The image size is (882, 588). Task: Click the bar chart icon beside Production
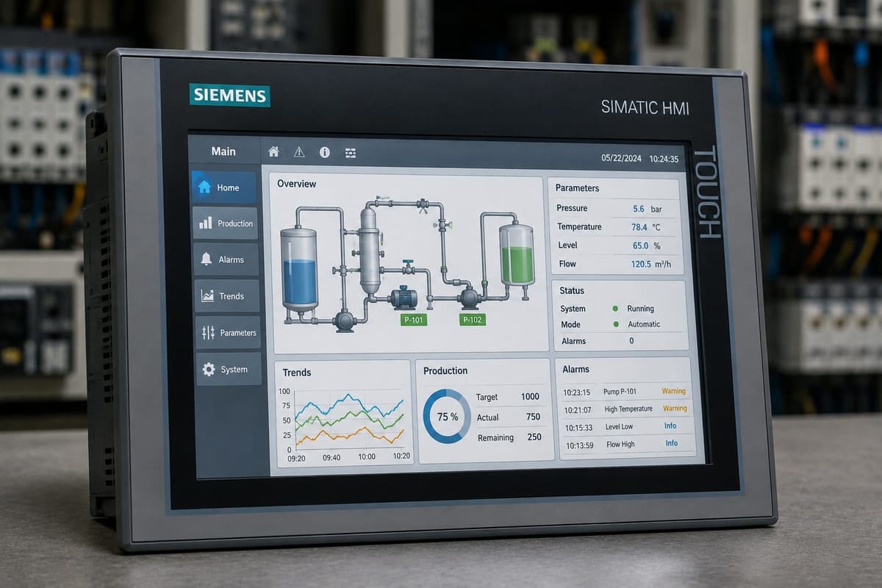tap(206, 223)
